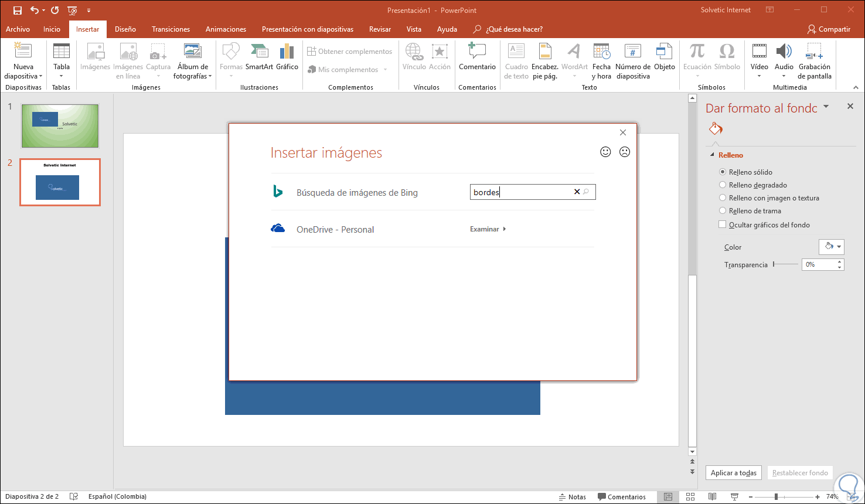Viewport: 865px width, 504px height.
Task: Run the spell check icon in the status bar
Action: pos(74,497)
